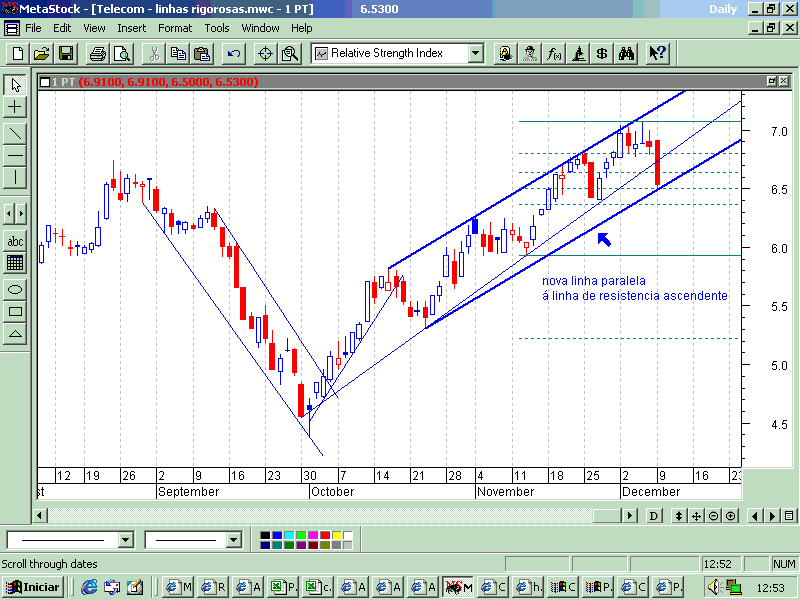This screenshot has height=600, width=800.
Task: Paste with the clipboard icon
Action: pos(203,54)
